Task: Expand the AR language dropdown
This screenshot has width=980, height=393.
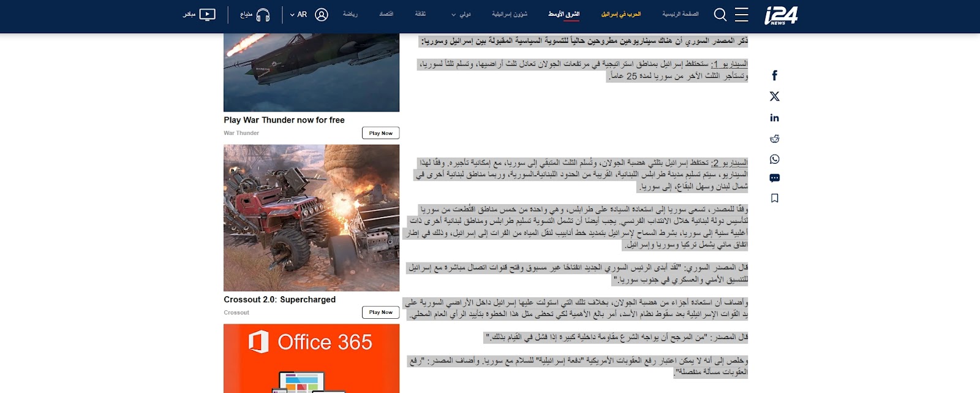Action: tap(298, 15)
